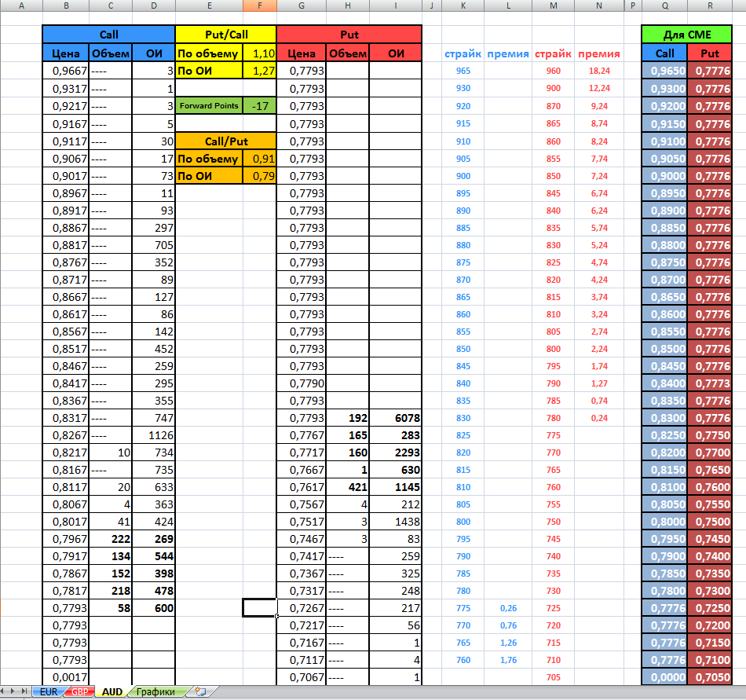Select Call/Put По объему value 0,91
Viewport: 746px width, 700px height.
point(260,159)
